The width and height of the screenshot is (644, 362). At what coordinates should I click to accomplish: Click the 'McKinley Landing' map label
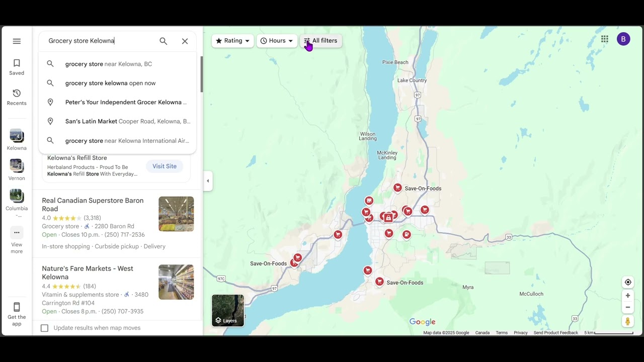pos(387,155)
